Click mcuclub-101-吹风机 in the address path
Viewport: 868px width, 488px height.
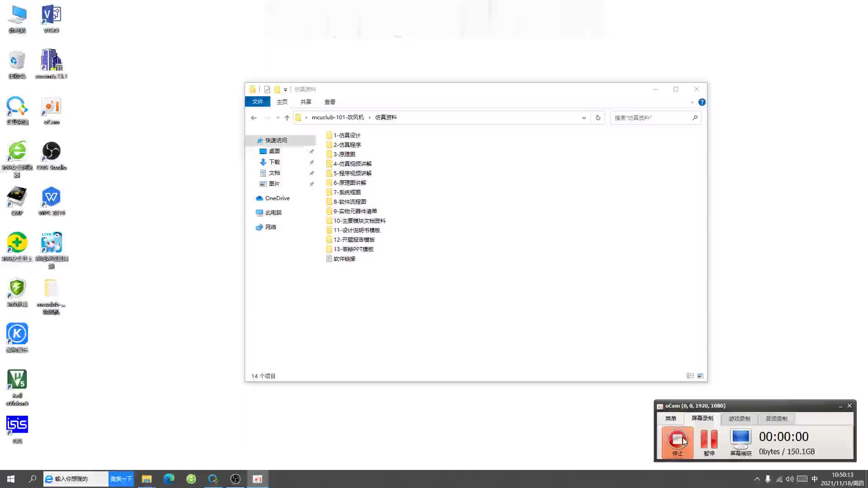pyautogui.click(x=338, y=117)
